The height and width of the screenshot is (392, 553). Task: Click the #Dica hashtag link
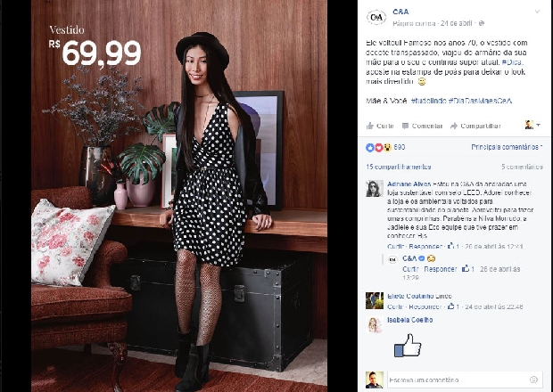pos(512,62)
